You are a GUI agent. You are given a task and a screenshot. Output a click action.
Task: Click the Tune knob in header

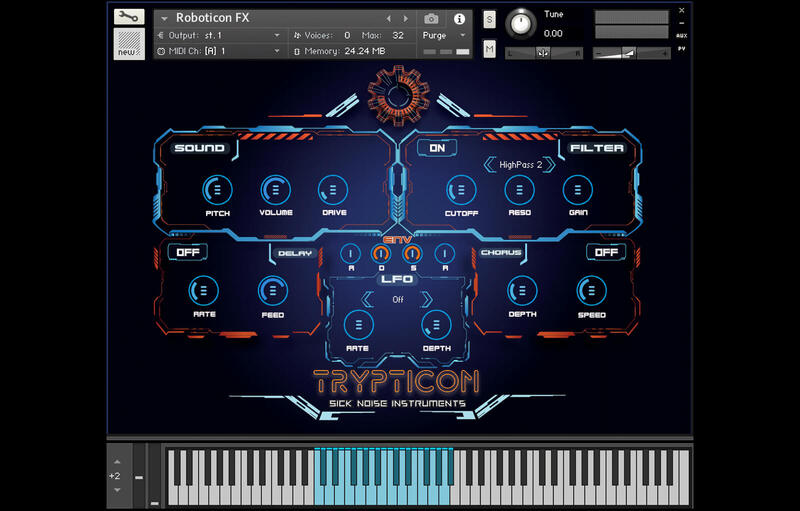click(x=520, y=23)
